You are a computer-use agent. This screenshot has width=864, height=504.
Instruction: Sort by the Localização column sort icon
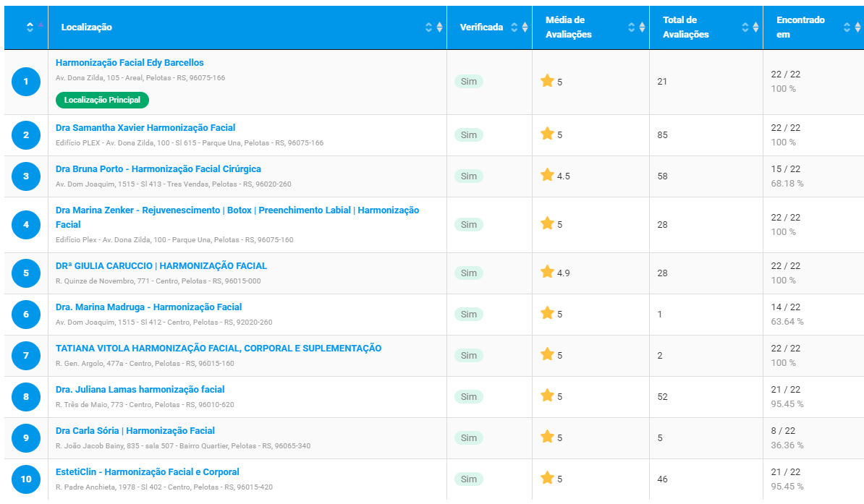[x=433, y=27]
